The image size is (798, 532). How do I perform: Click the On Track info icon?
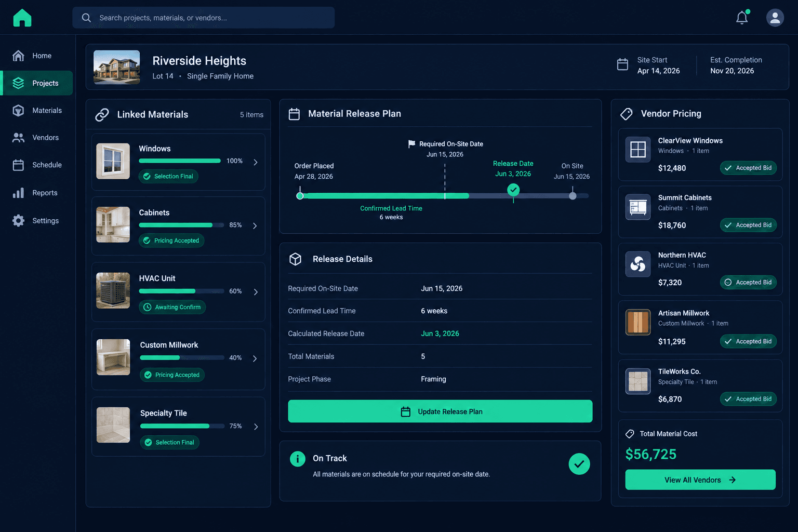coord(298,459)
